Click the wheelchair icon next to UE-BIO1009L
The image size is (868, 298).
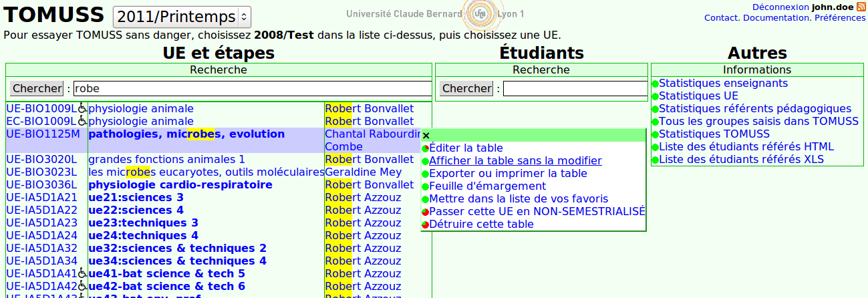tap(83, 108)
